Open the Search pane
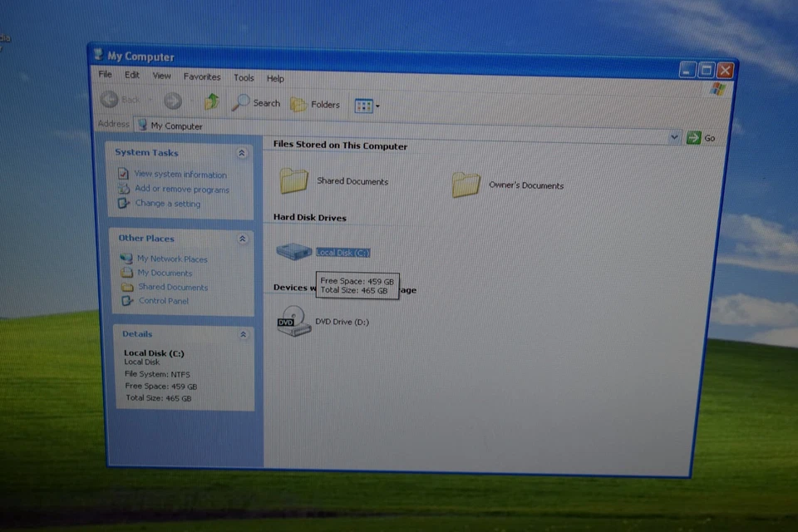 point(256,103)
